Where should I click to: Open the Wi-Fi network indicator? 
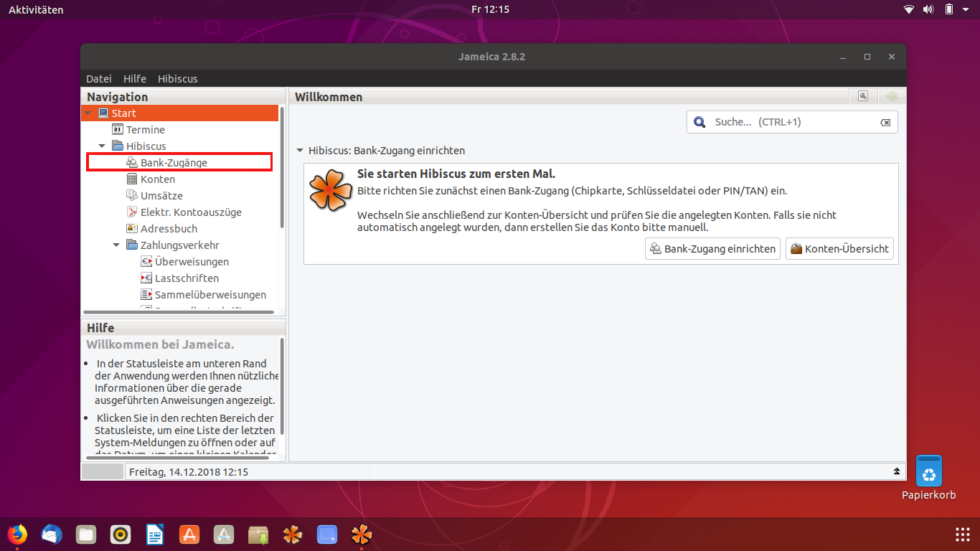click(x=909, y=9)
